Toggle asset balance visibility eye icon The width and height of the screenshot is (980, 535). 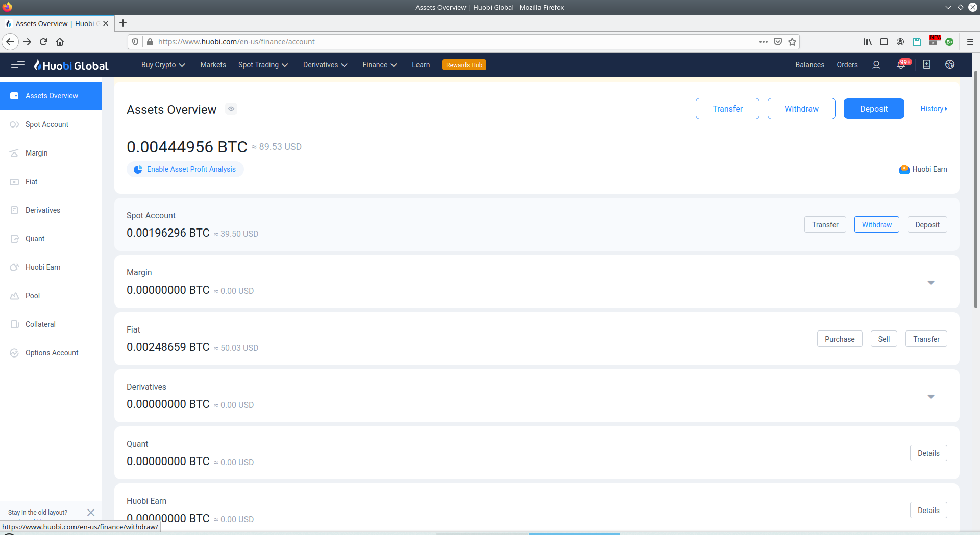[231, 109]
